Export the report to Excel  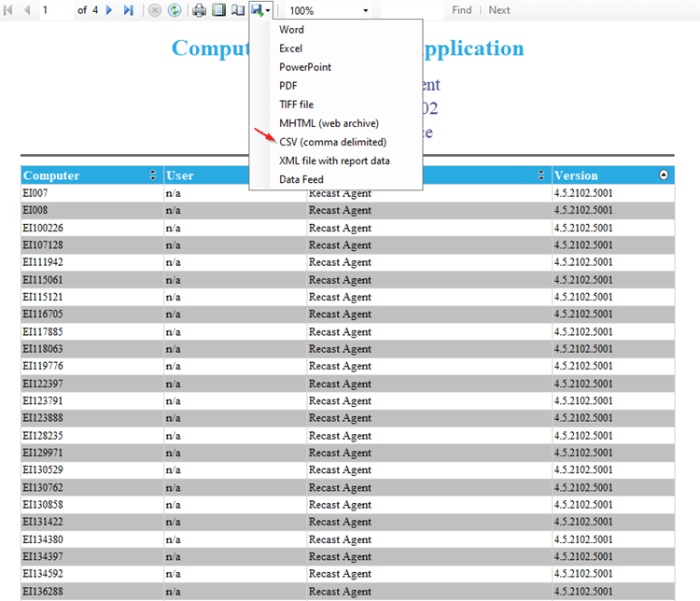[291, 49]
